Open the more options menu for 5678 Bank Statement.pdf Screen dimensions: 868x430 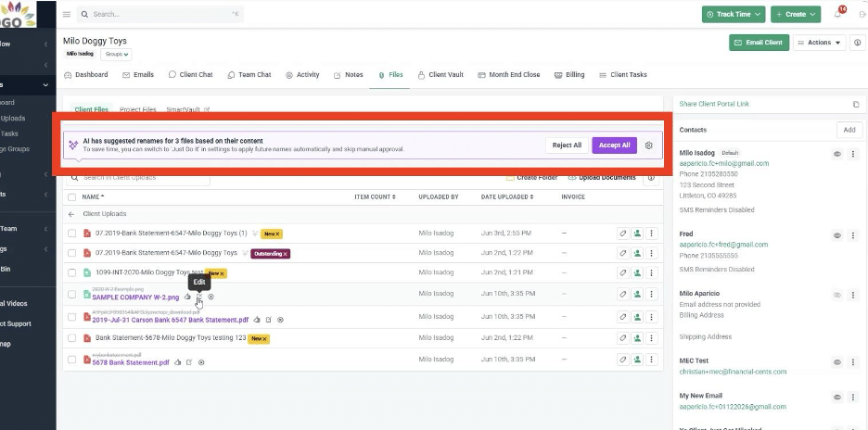(x=652, y=360)
